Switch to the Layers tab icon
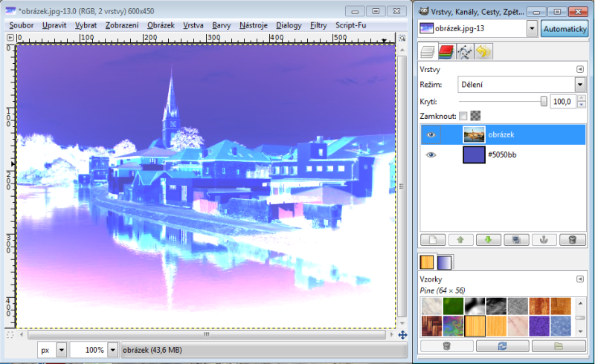The width and height of the screenshot is (595, 364). coord(427,51)
